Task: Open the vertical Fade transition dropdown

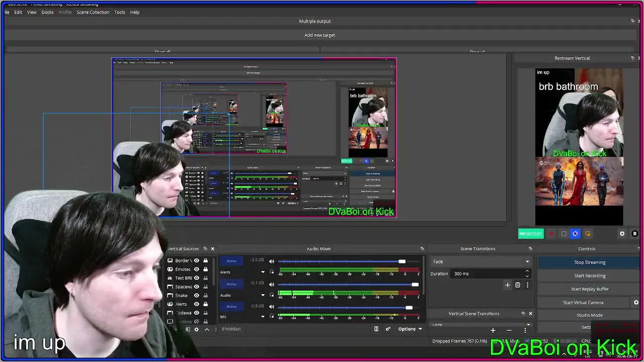Action: tap(481, 325)
